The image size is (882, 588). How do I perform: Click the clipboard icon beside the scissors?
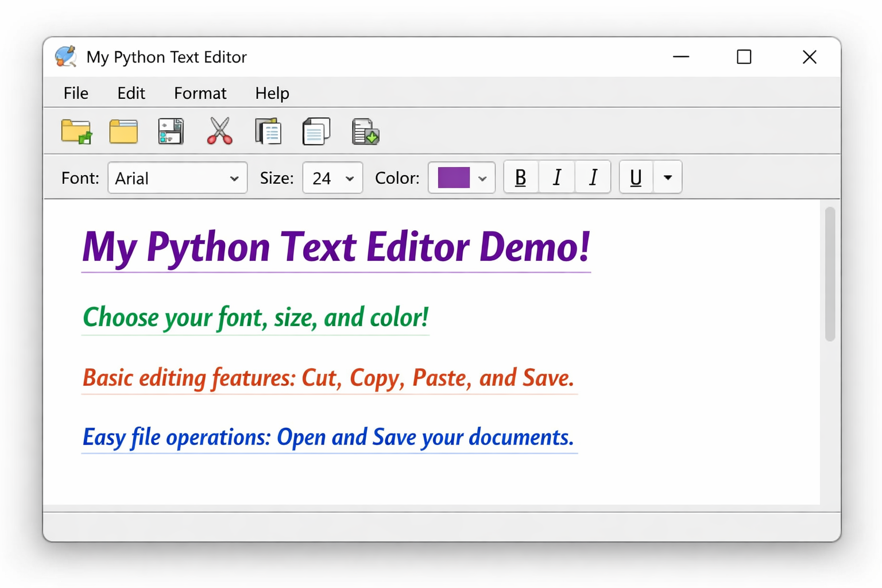[268, 131]
